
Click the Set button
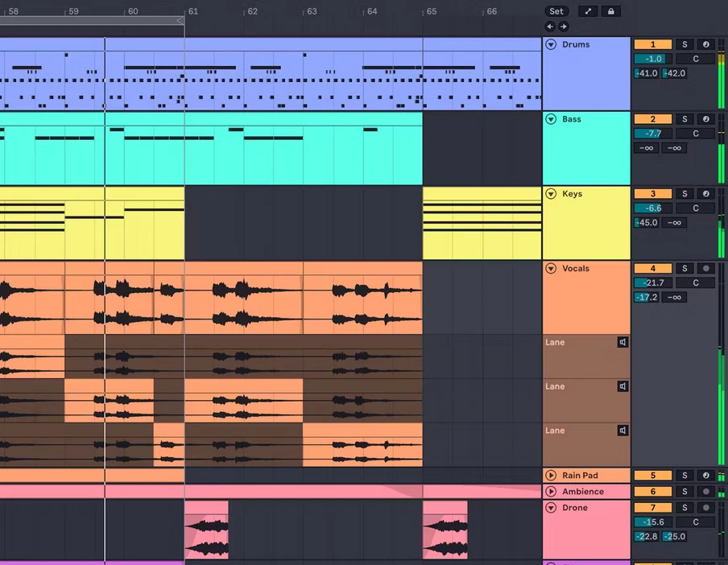[556, 11]
